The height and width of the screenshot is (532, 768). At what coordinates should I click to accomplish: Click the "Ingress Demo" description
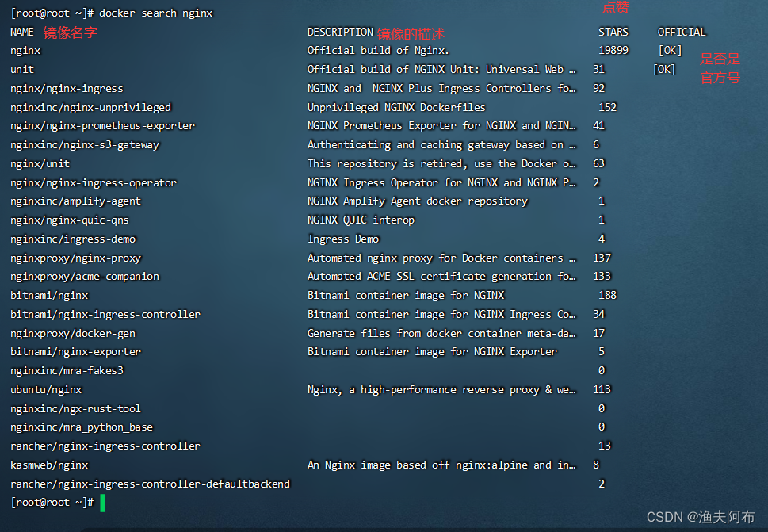click(343, 239)
